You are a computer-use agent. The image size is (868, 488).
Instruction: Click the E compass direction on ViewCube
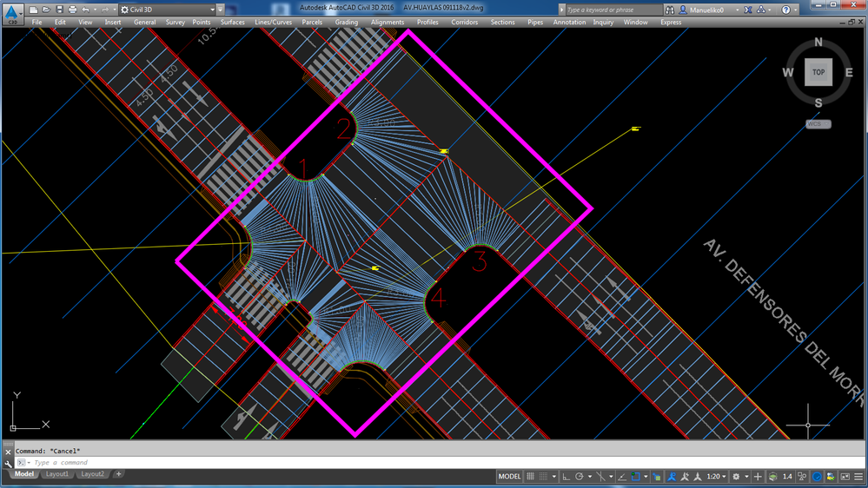pos(849,72)
